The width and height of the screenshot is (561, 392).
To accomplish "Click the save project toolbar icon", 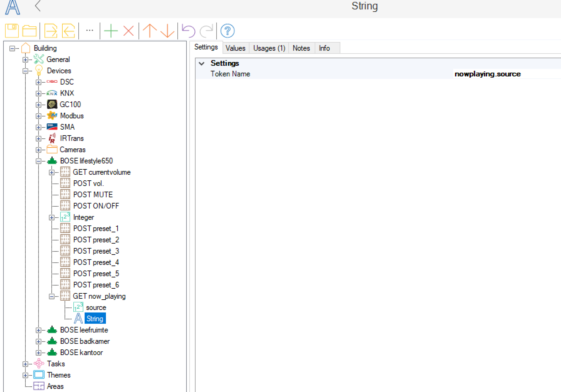I will click(x=12, y=31).
